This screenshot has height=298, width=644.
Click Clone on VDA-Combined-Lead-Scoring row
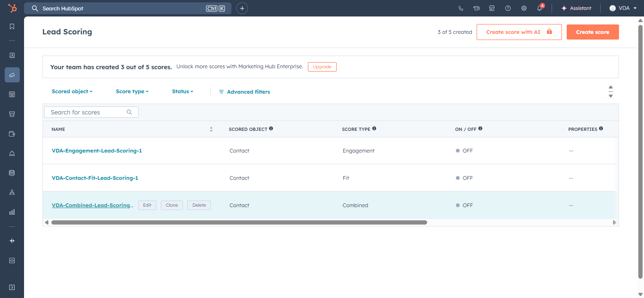click(172, 205)
